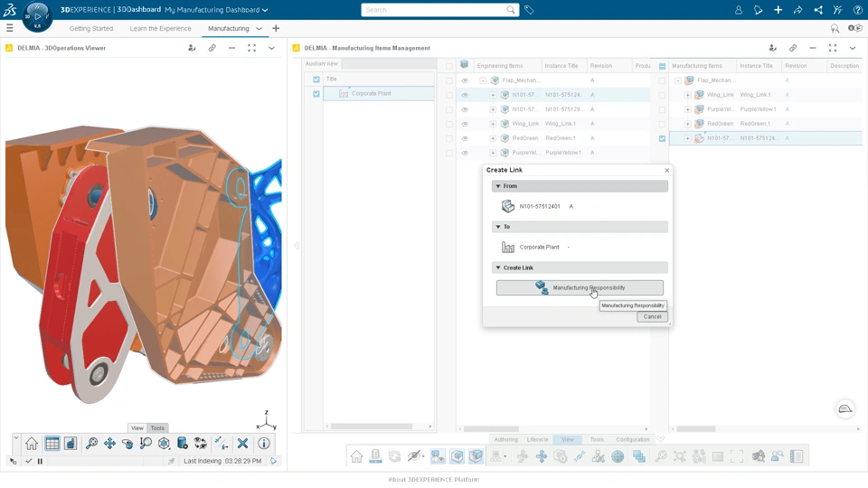Click the blue X icon in Viewer toolbar
Image resolution: width=868 pixels, height=488 pixels.
242,443
